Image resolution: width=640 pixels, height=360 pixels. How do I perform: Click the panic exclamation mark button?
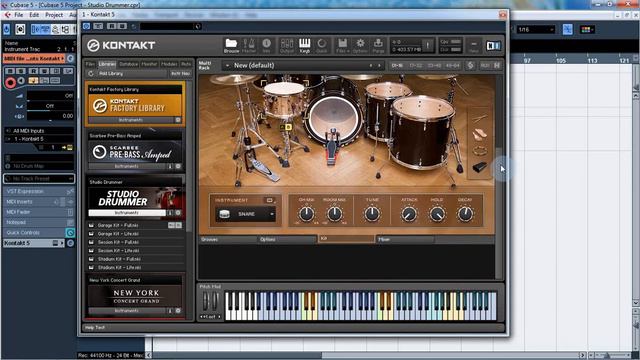click(x=428, y=45)
